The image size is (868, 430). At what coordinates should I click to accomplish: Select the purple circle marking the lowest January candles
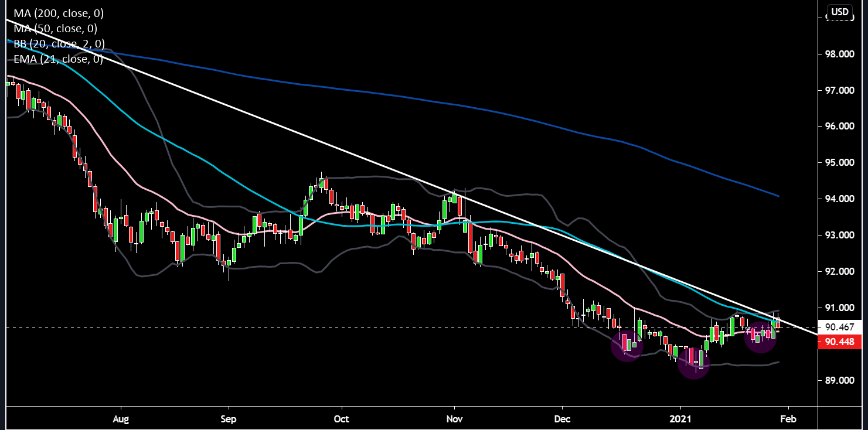coord(694,363)
